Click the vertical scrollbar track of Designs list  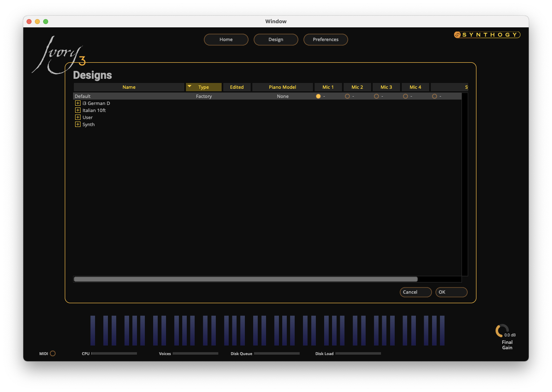[465, 184]
